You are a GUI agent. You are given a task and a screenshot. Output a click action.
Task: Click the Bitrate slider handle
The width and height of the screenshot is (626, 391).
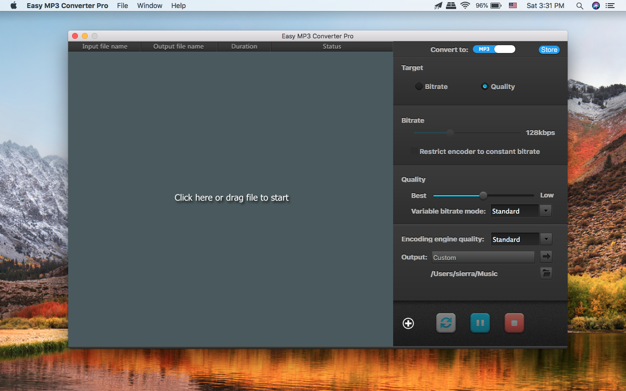pos(450,132)
